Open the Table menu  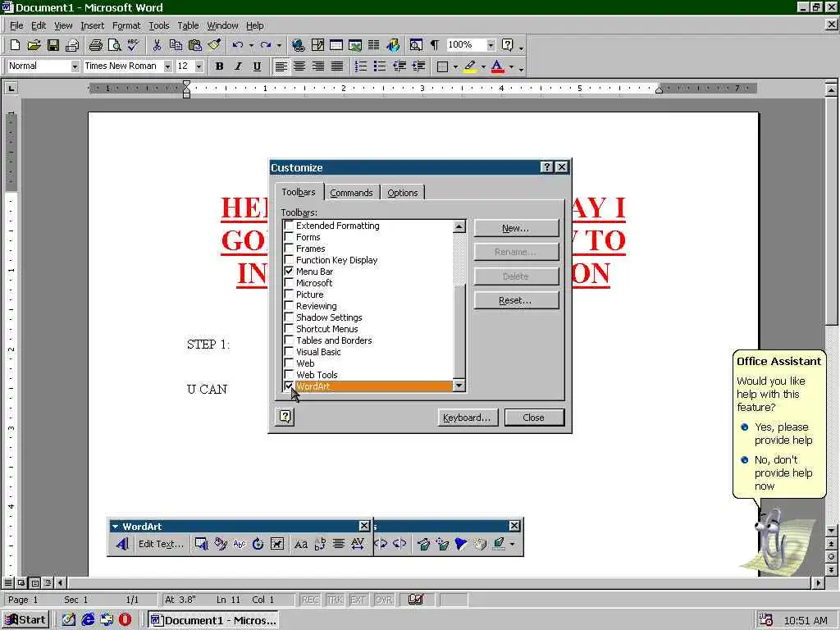pyautogui.click(x=188, y=25)
